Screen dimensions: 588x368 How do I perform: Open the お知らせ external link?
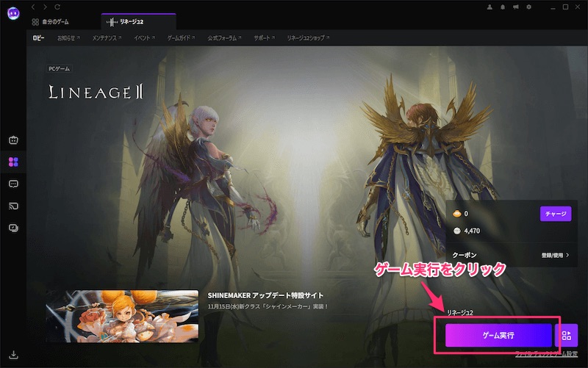point(68,38)
